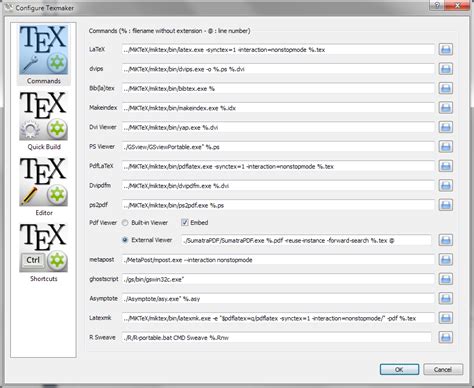Screen dimensions: 474x388
Task: Click into the Asymptote command field
Action: click(x=278, y=299)
